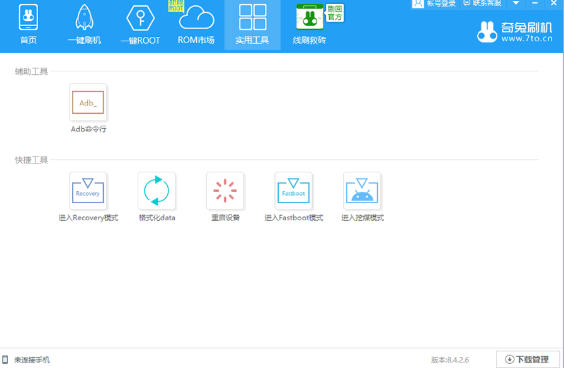Click the 格式化data icon

(156, 191)
